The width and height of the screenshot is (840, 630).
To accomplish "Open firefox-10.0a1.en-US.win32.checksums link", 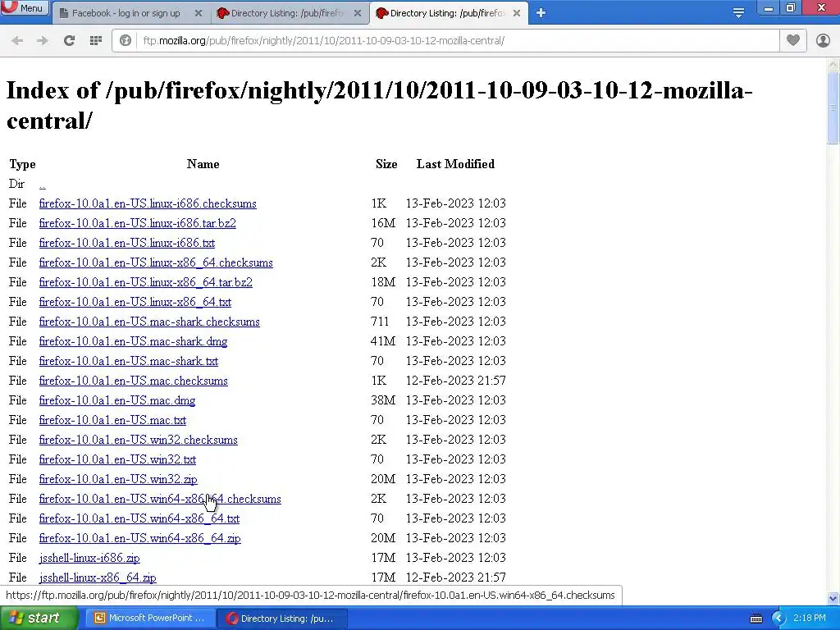I will tap(138, 440).
